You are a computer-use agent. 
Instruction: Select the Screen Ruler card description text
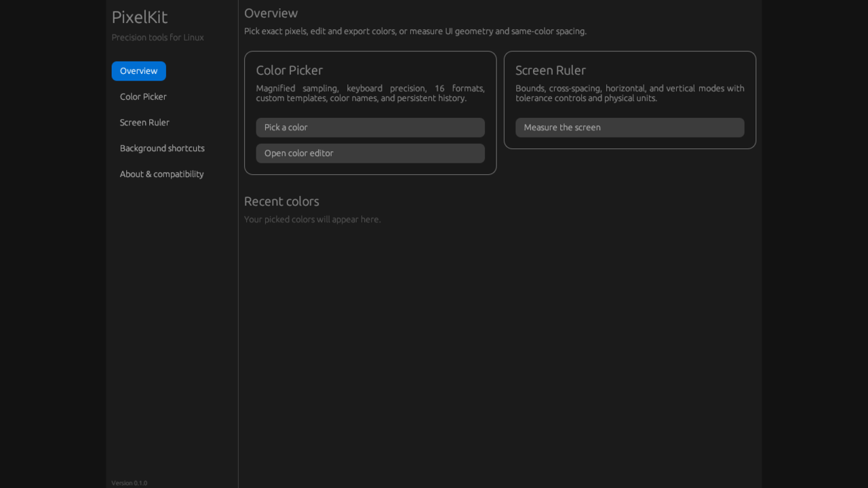point(630,94)
